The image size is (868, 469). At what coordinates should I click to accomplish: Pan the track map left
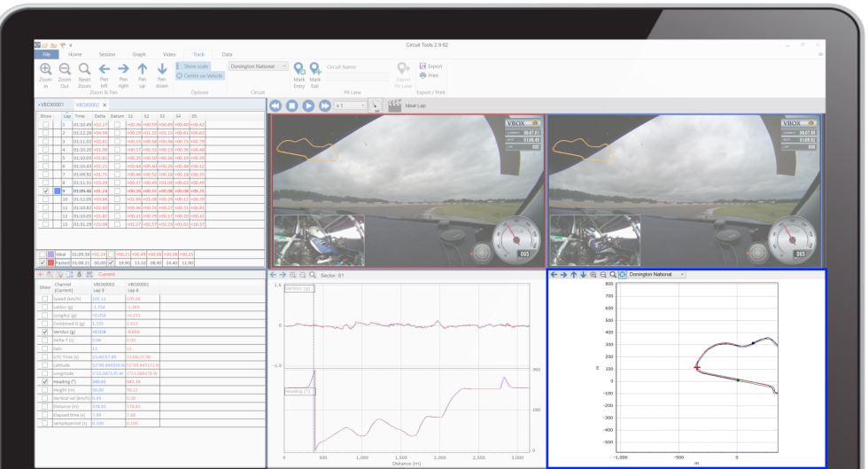point(105,69)
